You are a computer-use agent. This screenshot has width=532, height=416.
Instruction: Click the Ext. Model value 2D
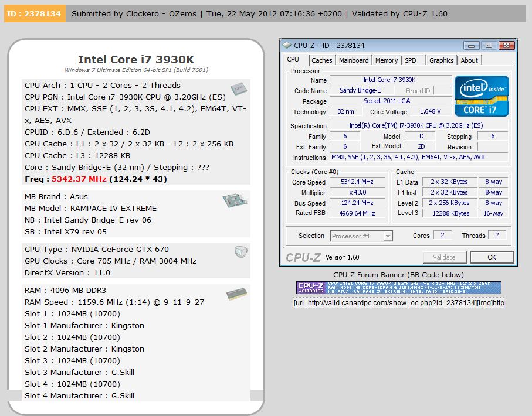click(x=421, y=146)
